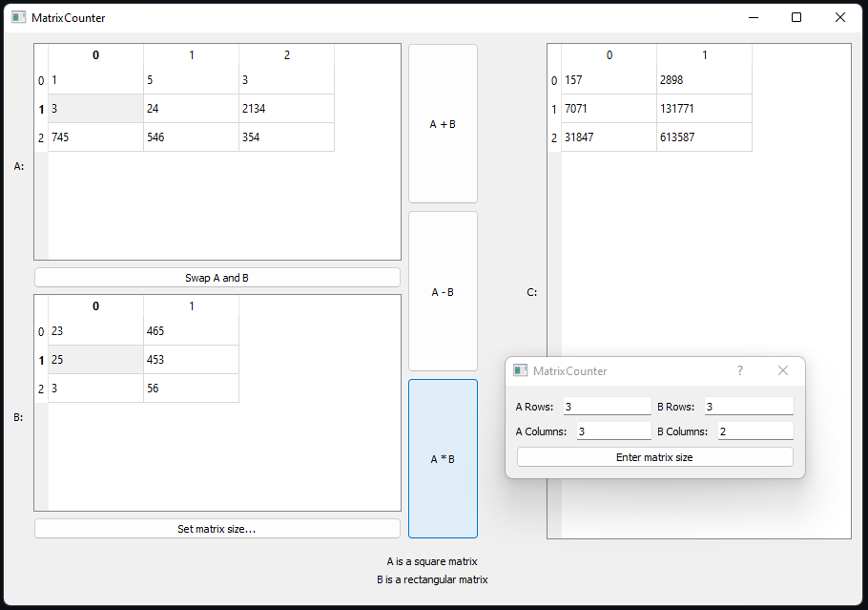
Task: Select matrix A cell with value 354
Action: click(x=286, y=137)
